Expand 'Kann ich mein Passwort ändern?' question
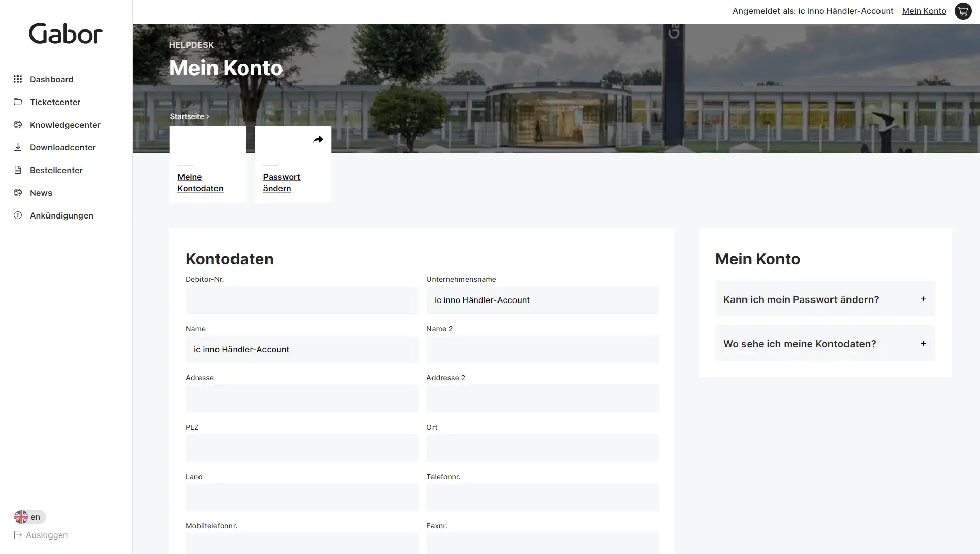980x554 pixels. point(825,299)
